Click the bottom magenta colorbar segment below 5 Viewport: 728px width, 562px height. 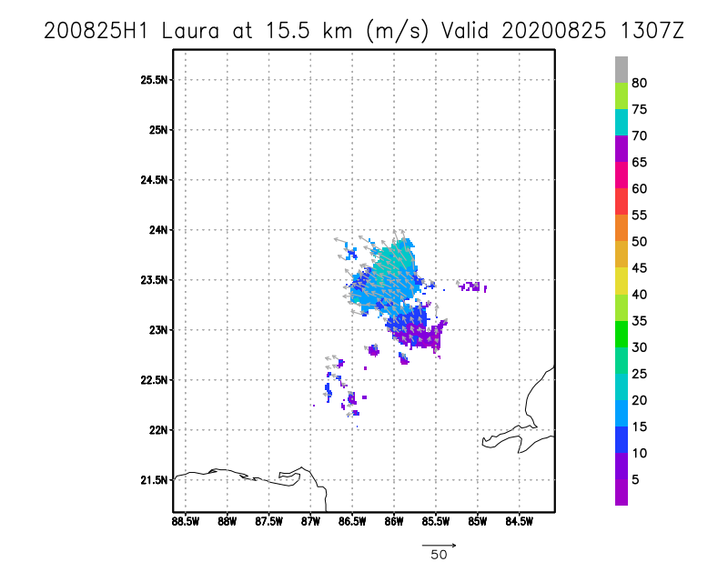pos(622,492)
